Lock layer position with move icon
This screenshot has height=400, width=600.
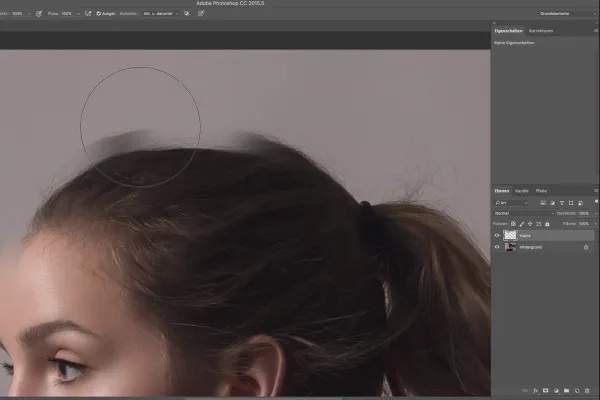(530, 224)
